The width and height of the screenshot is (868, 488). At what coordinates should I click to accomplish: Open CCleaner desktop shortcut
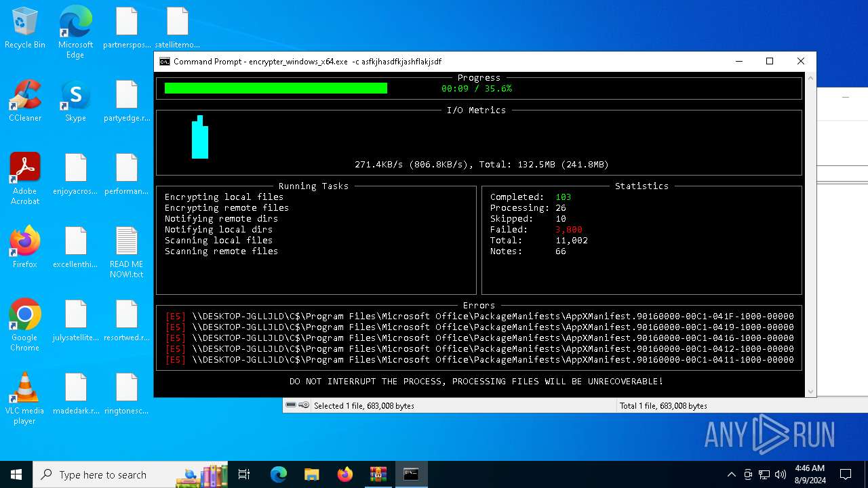click(25, 102)
